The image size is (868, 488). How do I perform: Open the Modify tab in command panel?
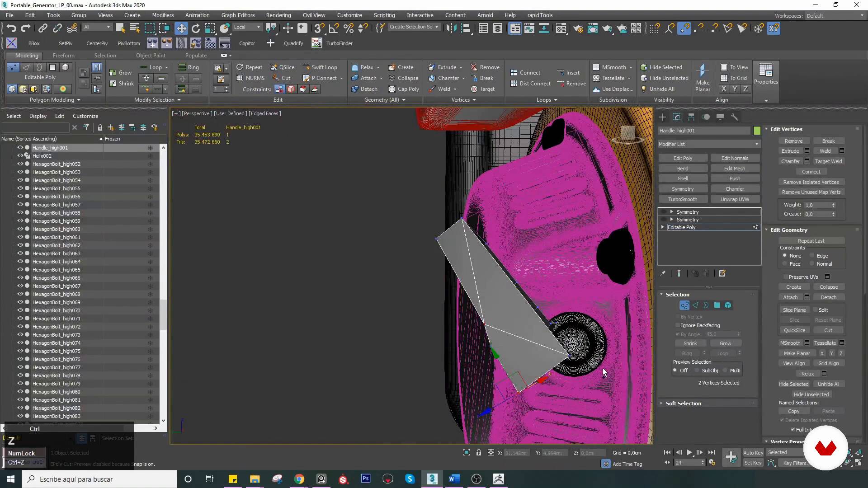[677, 117]
